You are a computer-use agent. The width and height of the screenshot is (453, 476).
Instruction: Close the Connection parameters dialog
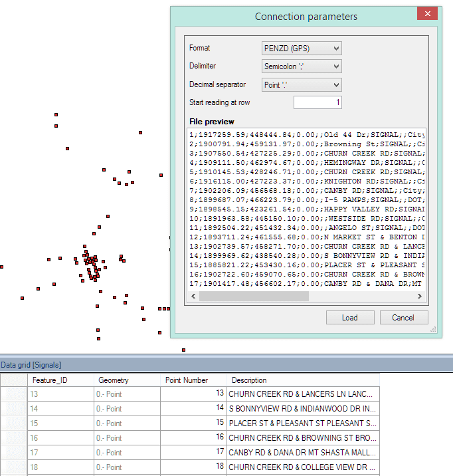(427, 13)
